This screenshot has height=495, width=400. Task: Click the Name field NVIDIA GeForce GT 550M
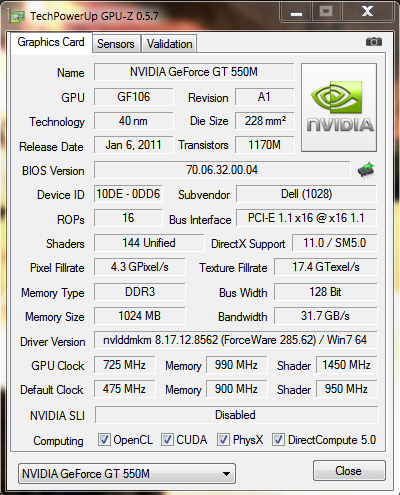(194, 72)
